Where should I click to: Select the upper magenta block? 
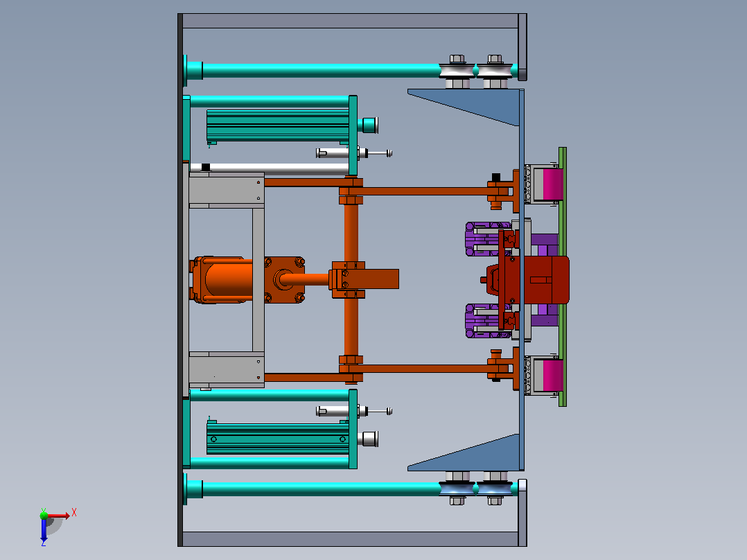553,184
